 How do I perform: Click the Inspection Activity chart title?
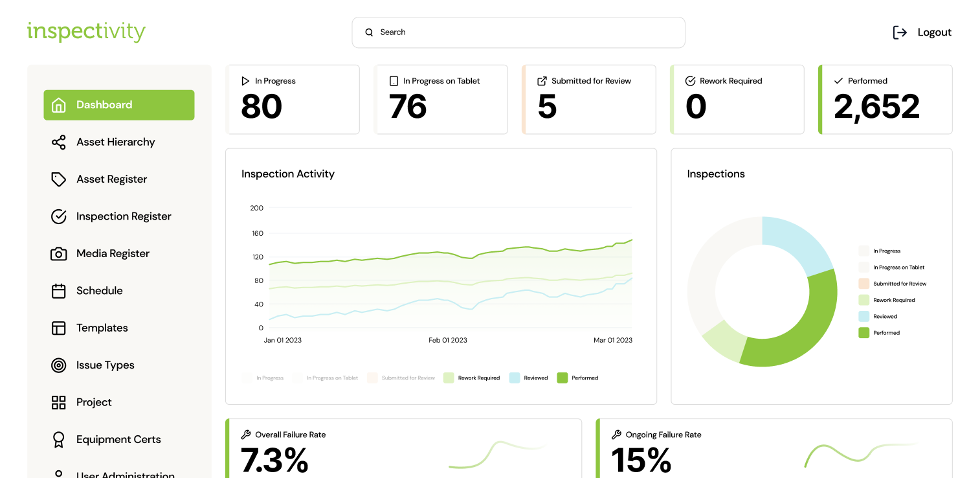tap(288, 174)
